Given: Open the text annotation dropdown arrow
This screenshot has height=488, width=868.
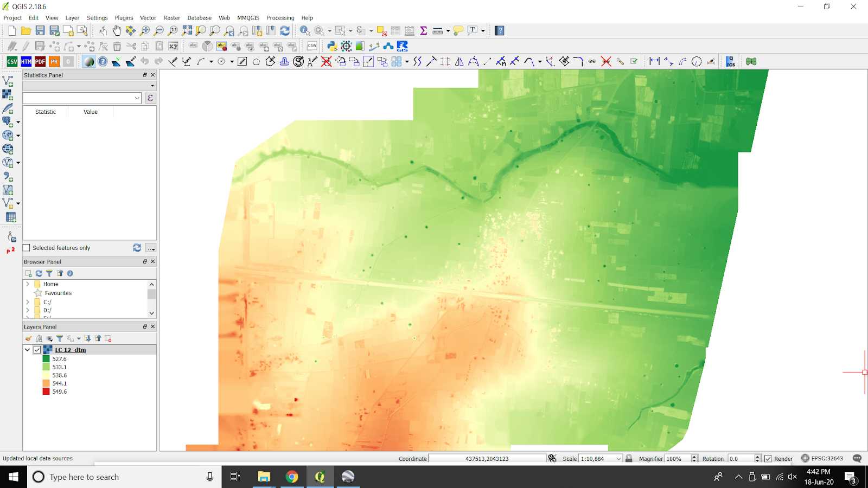Looking at the screenshot, I should coord(483,31).
